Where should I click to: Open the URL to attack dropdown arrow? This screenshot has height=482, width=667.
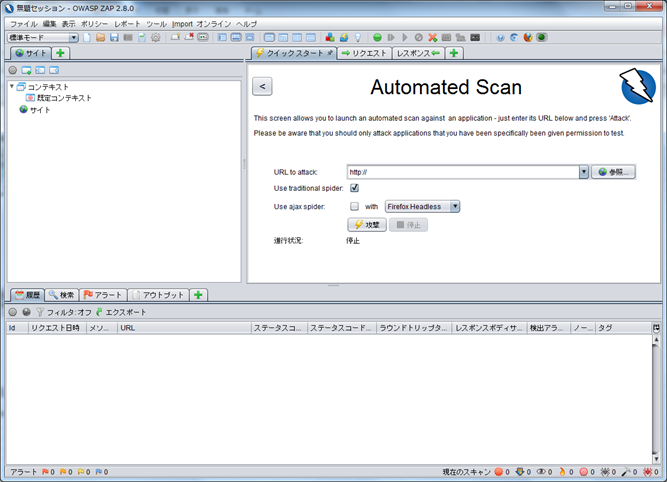tap(584, 172)
